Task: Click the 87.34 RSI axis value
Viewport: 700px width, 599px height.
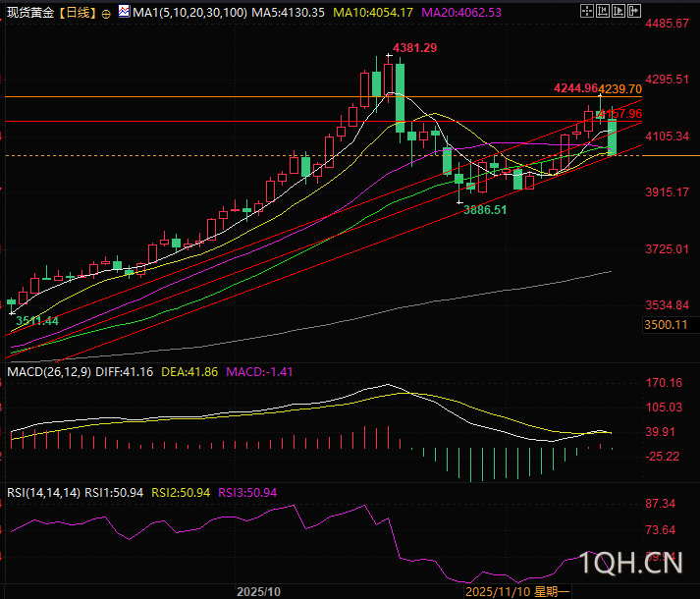Action: coord(661,504)
